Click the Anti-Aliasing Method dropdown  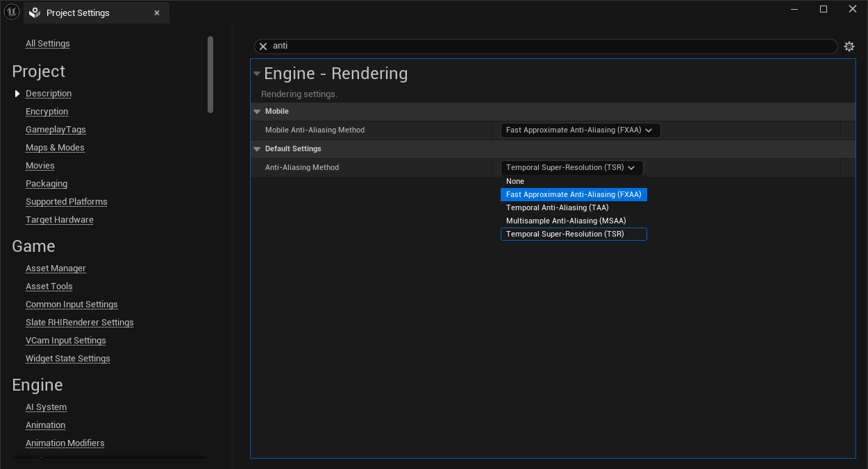(571, 168)
